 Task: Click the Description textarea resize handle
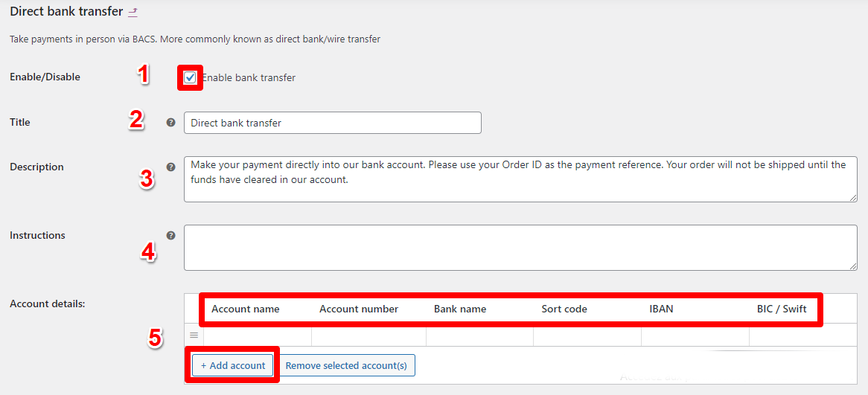point(853,197)
